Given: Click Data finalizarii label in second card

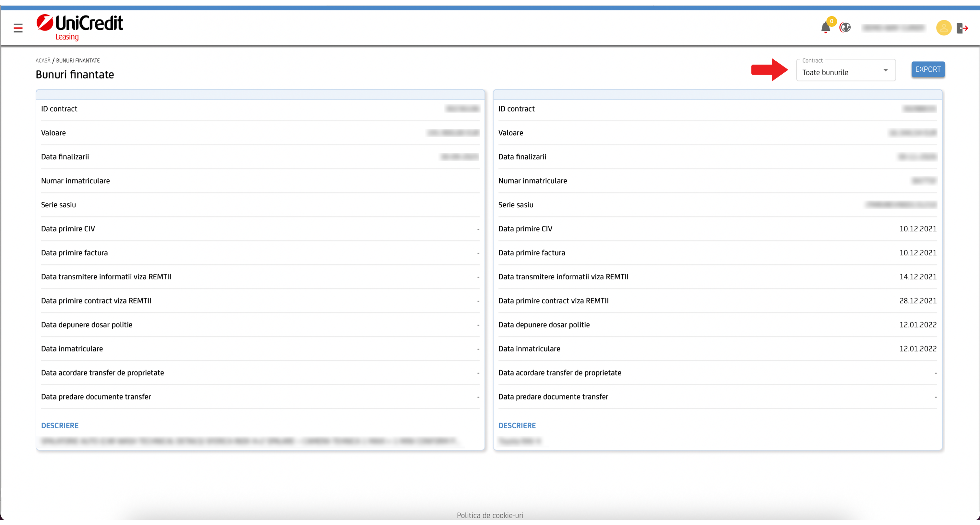Looking at the screenshot, I should 522,156.
